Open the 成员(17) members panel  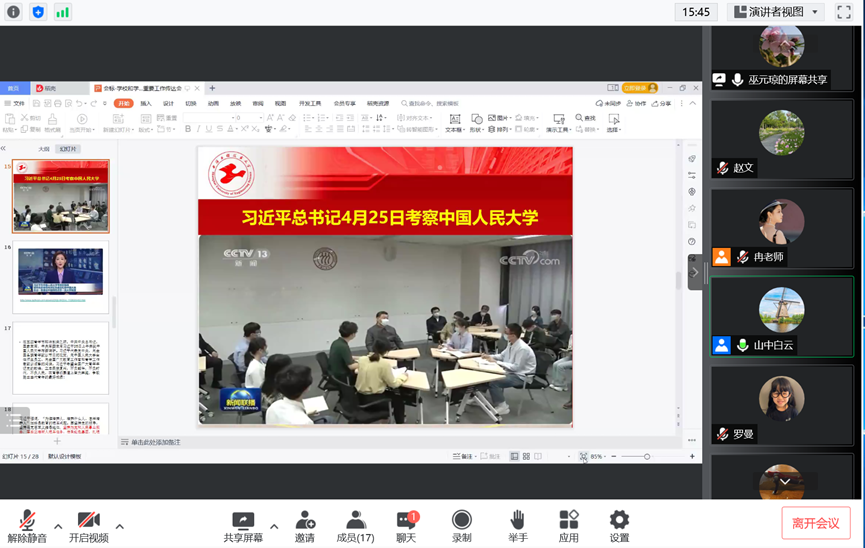pyautogui.click(x=355, y=526)
